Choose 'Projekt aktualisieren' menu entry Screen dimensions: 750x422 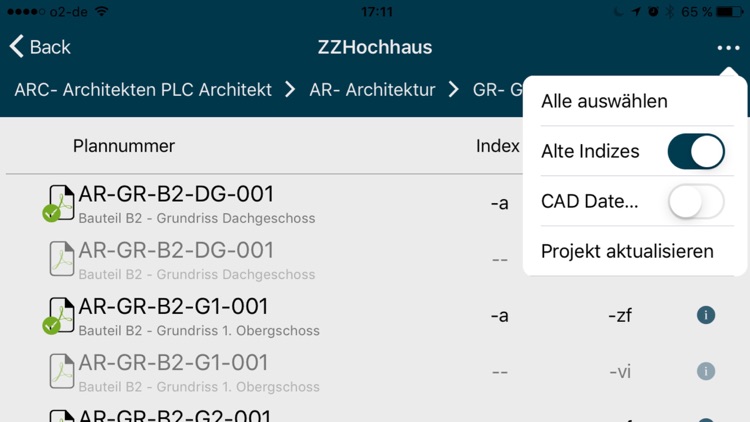pyautogui.click(x=627, y=251)
